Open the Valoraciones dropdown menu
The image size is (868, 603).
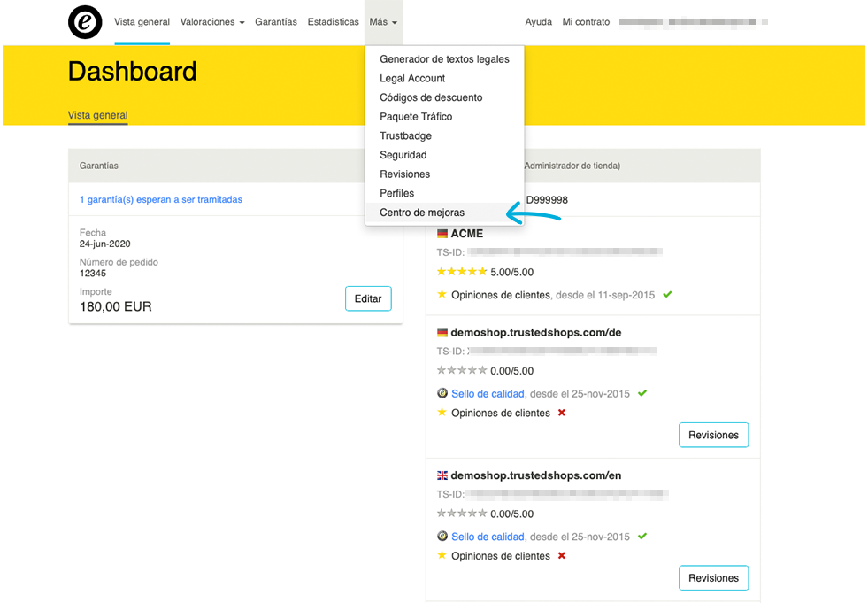pyautogui.click(x=212, y=22)
